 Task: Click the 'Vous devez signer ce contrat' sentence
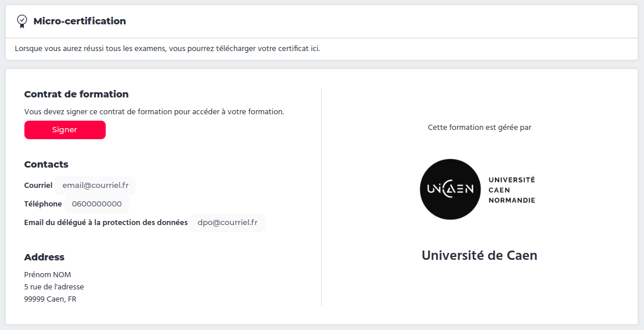[154, 111]
